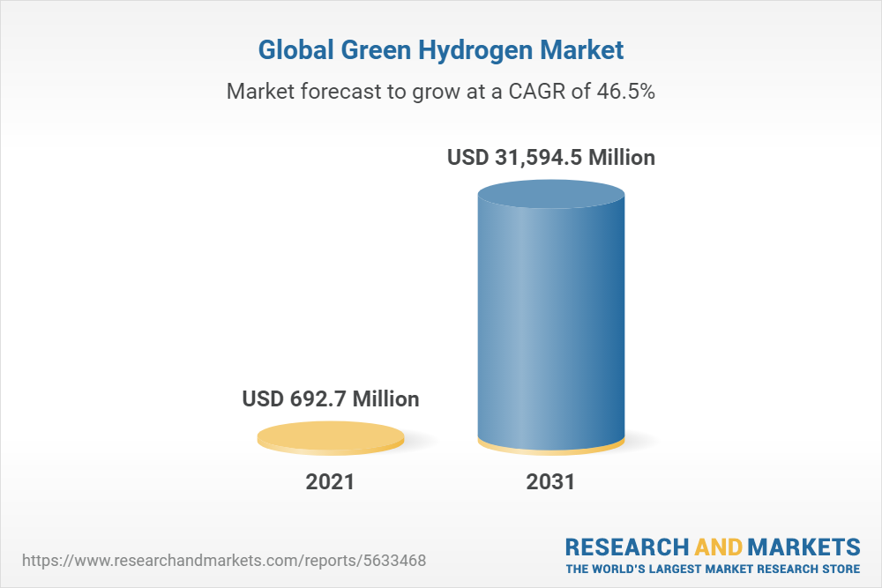882x588 pixels.
Task: Click the word RESEARCH in the logo
Action: coord(627,546)
